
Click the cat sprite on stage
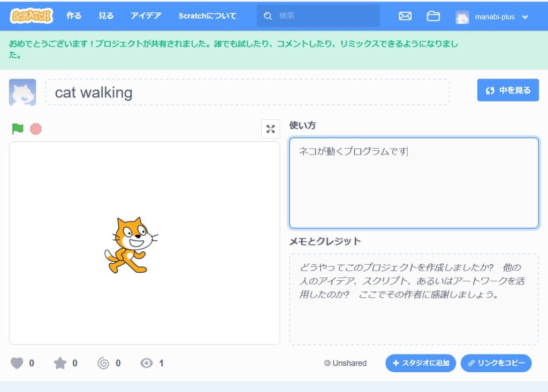click(x=131, y=245)
